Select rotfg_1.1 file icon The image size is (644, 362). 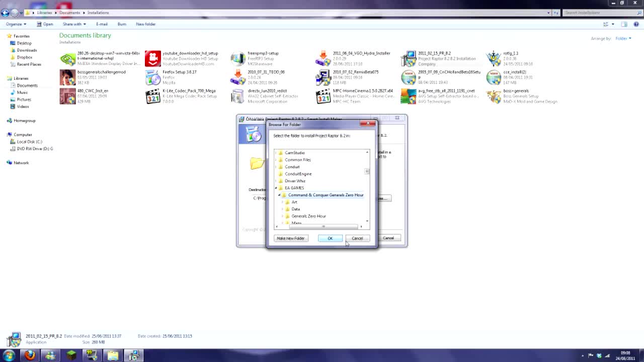(x=494, y=59)
